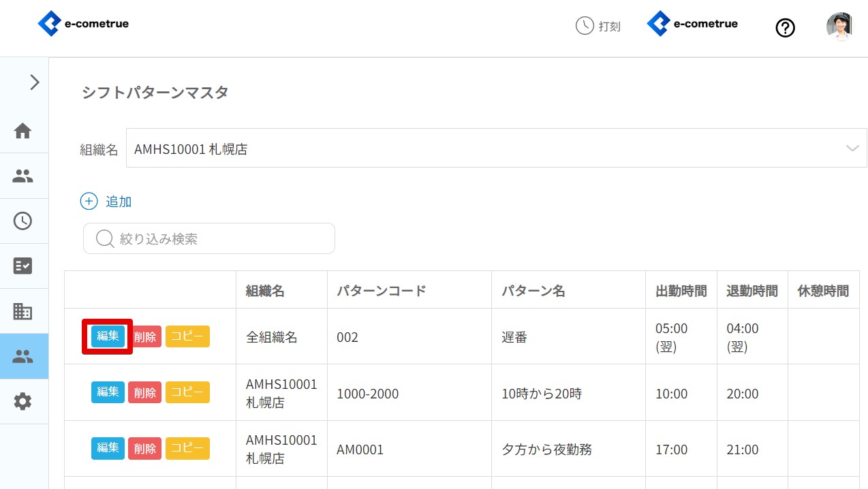
Task: Open the user profile avatar
Action: coord(839,27)
